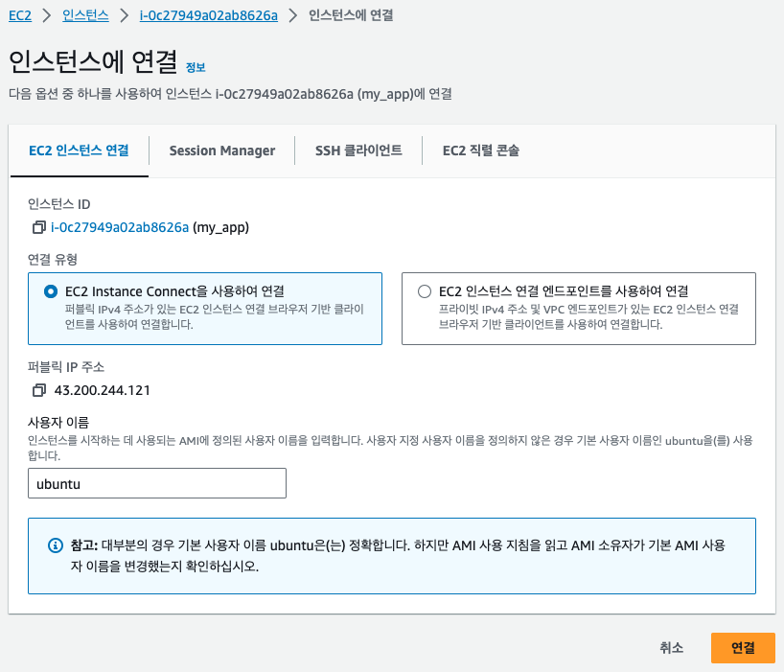
Task: Select EC2 인스턴스 연결 엔드포인트 radio option
Action: coord(425,291)
